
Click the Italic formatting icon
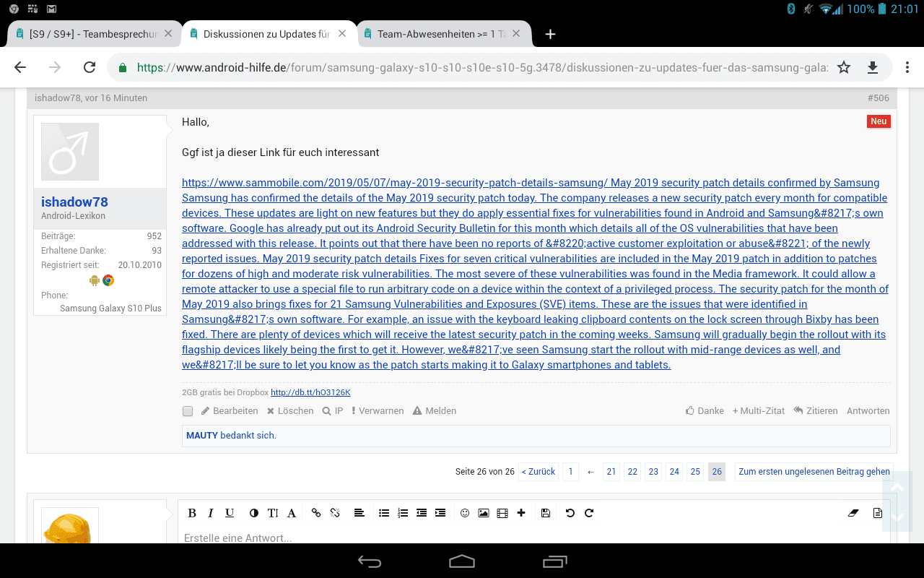click(211, 513)
